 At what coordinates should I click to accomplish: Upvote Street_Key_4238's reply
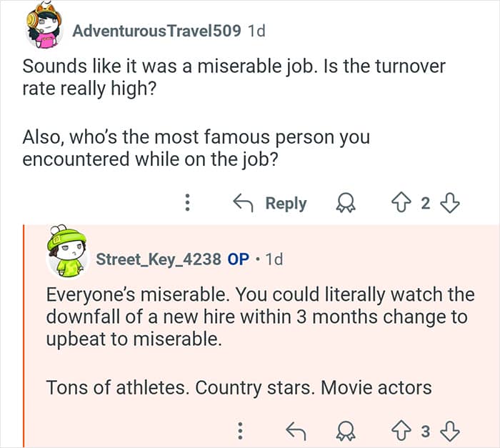pyautogui.click(x=399, y=430)
